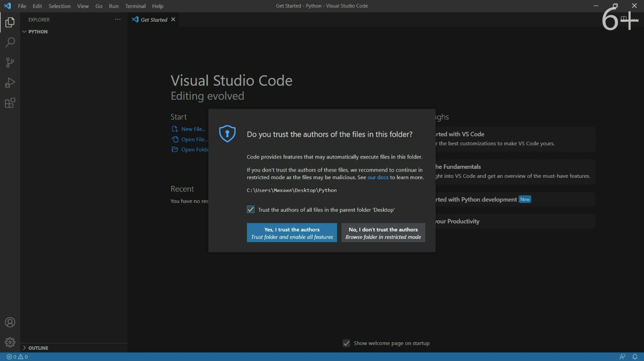The image size is (644, 361).
Task: Open the Manage gear icon
Action: [10, 343]
